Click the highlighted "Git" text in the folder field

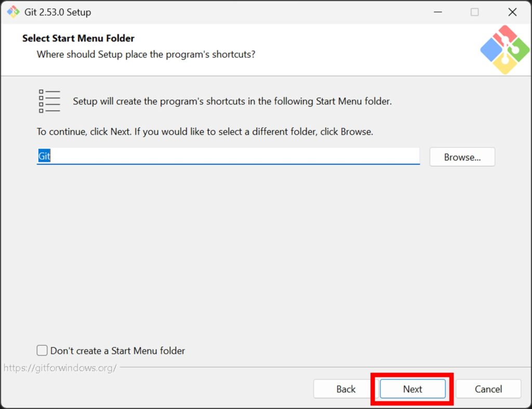[x=44, y=156]
